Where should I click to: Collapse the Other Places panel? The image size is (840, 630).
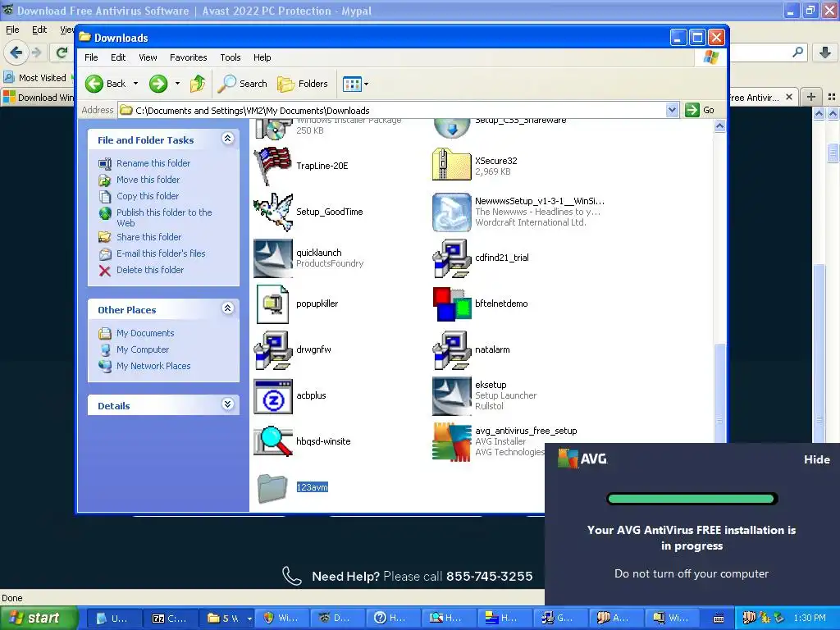click(228, 308)
